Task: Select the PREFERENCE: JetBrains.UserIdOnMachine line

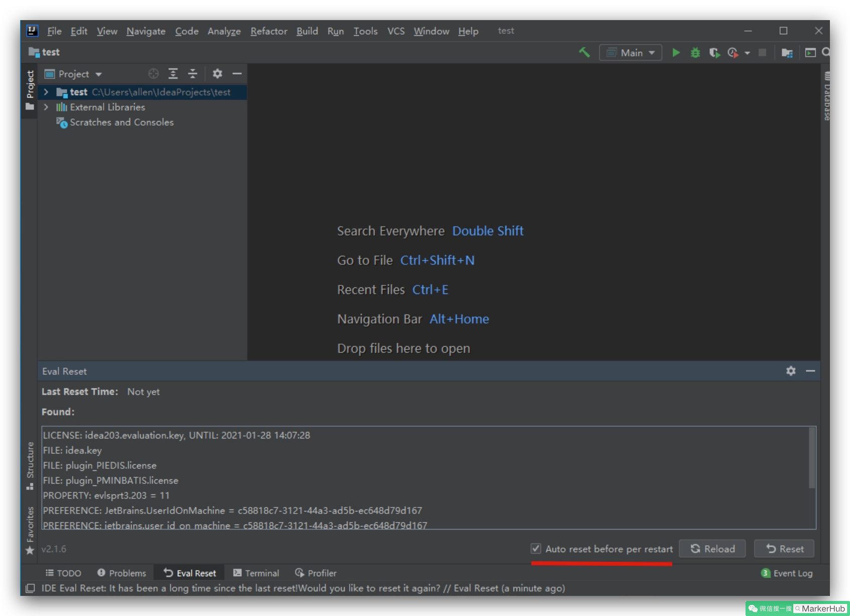Action: click(x=232, y=510)
